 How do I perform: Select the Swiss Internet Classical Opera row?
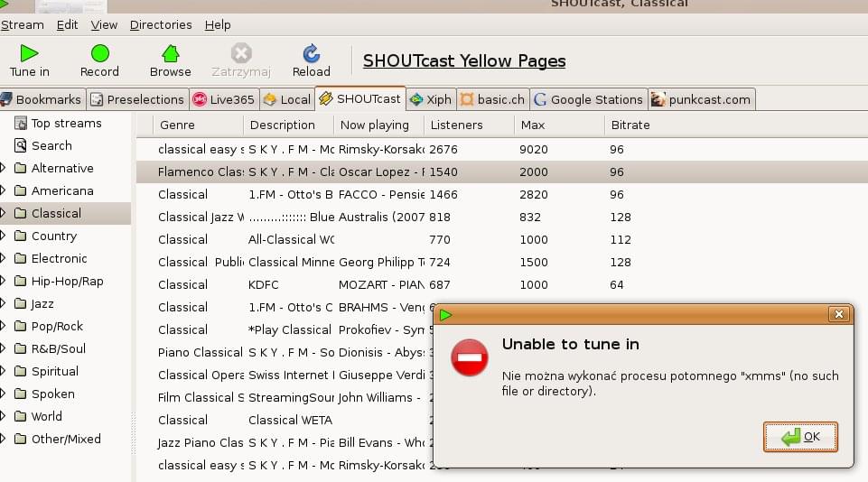point(285,375)
